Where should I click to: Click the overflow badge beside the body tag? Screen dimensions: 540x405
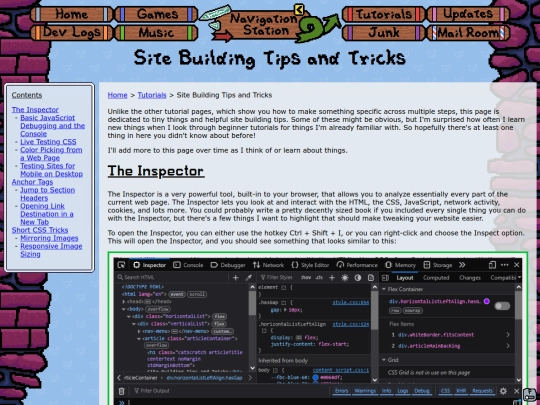pyautogui.click(x=158, y=309)
